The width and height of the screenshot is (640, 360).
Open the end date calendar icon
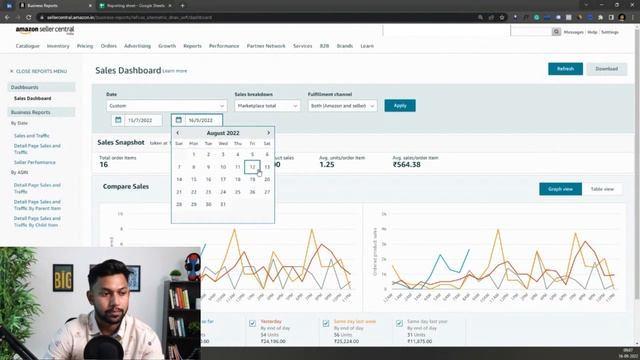coord(178,120)
